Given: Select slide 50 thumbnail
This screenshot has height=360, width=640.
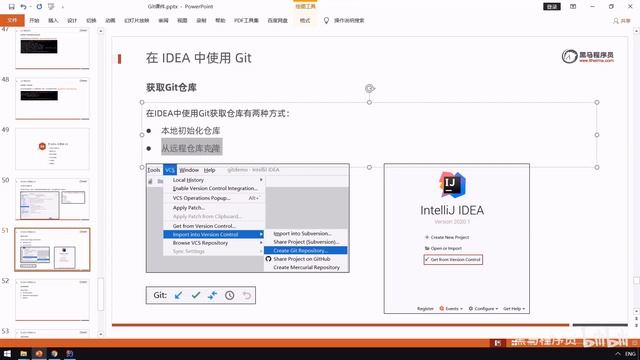Looking at the screenshot, I should (52, 199).
